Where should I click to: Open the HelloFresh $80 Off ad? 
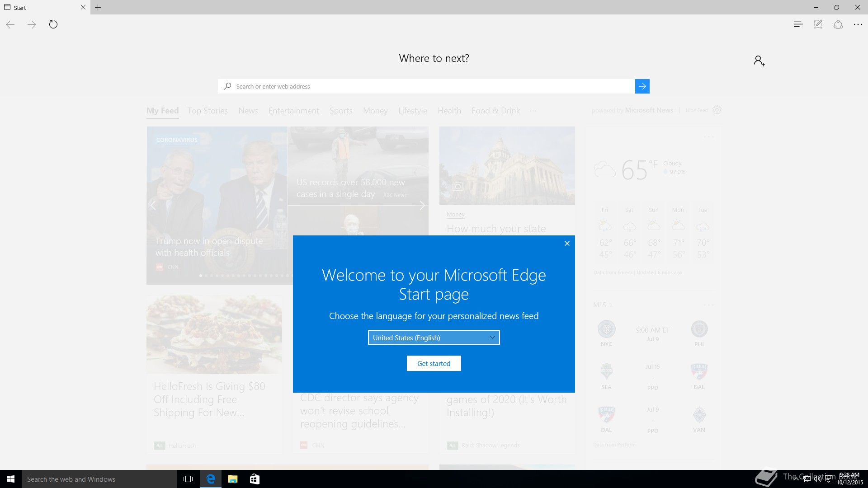(209, 399)
